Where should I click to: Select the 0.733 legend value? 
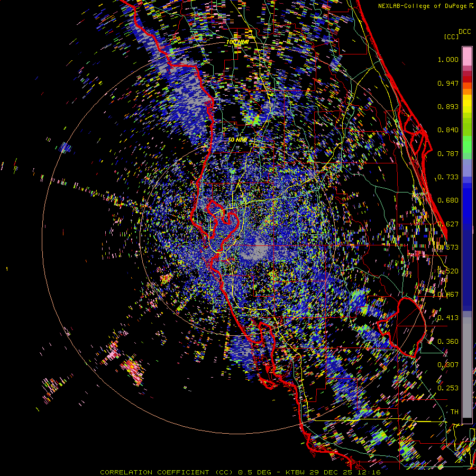(x=448, y=177)
